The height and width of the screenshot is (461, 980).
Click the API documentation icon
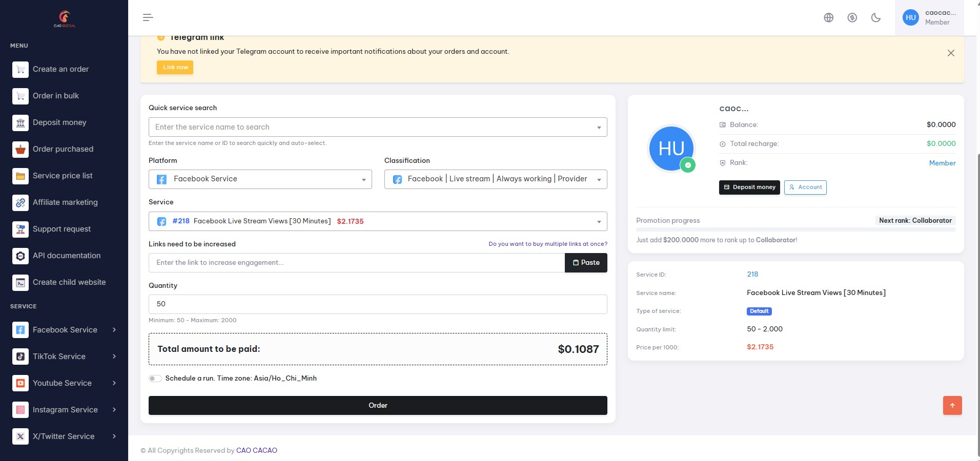[21, 256]
